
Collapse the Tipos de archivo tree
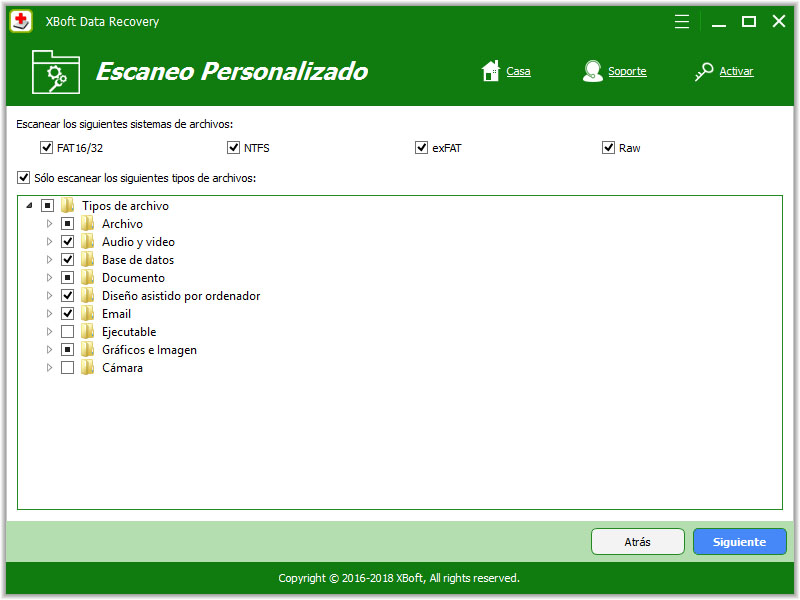[x=30, y=205]
